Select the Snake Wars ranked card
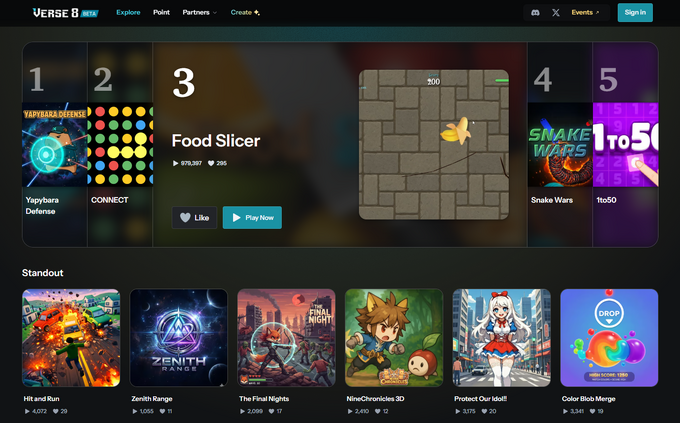 (560, 144)
